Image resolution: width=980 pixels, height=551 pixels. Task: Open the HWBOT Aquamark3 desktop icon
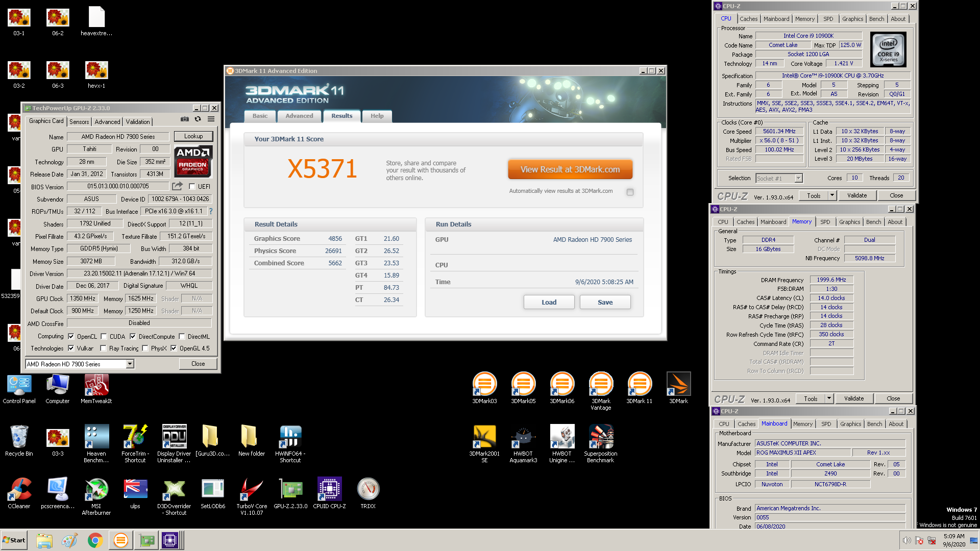(523, 444)
